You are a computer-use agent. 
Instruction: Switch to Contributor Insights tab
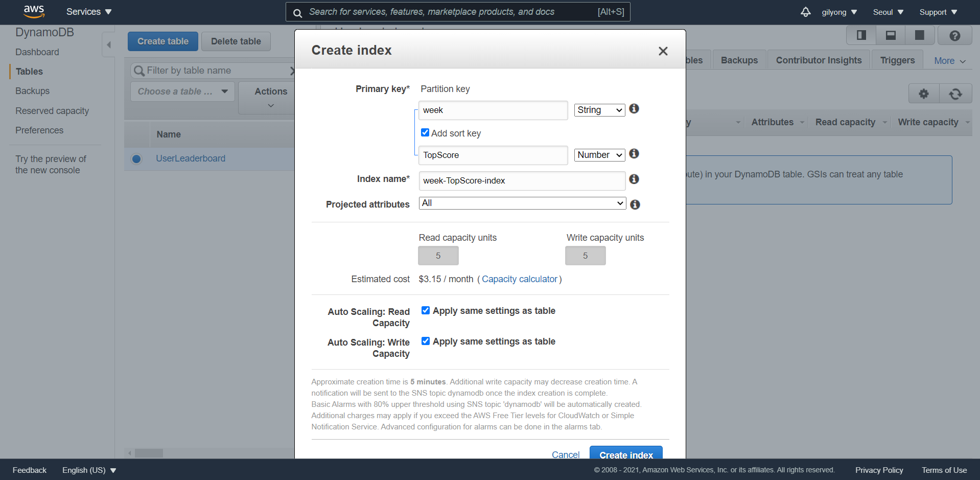tap(819, 60)
